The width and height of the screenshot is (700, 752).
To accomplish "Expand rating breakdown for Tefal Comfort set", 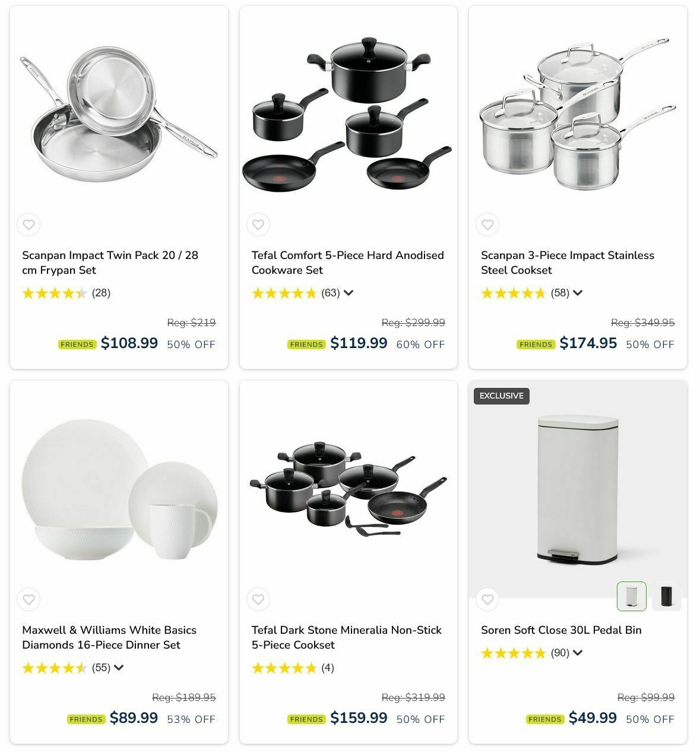I will [x=349, y=293].
